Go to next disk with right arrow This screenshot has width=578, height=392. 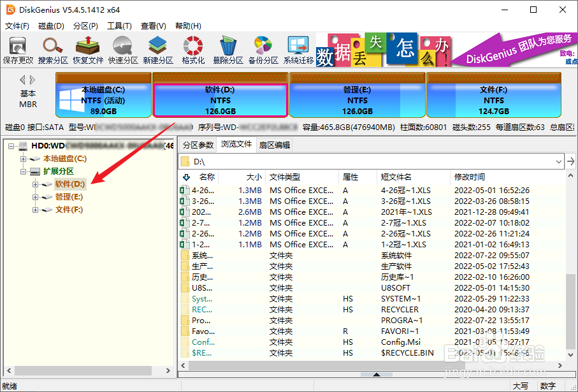pyautogui.click(x=33, y=80)
